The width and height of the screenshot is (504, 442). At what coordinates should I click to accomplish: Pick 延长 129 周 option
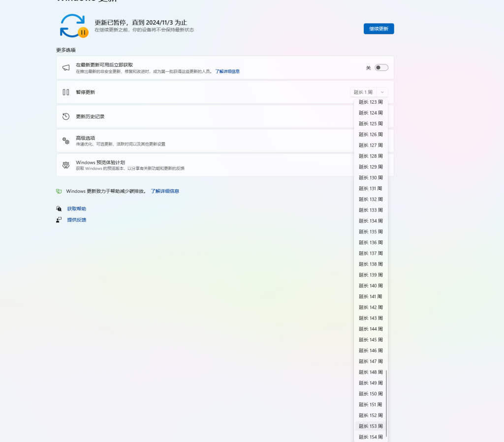(371, 167)
